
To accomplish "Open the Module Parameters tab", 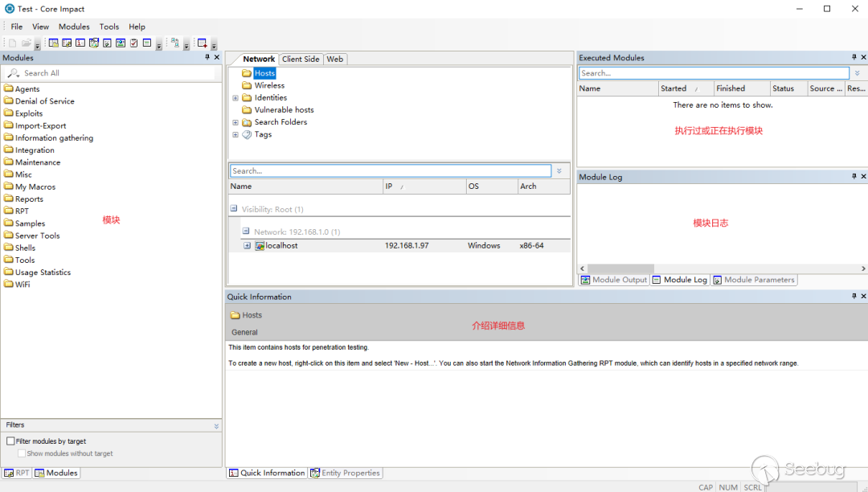I will tap(754, 280).
